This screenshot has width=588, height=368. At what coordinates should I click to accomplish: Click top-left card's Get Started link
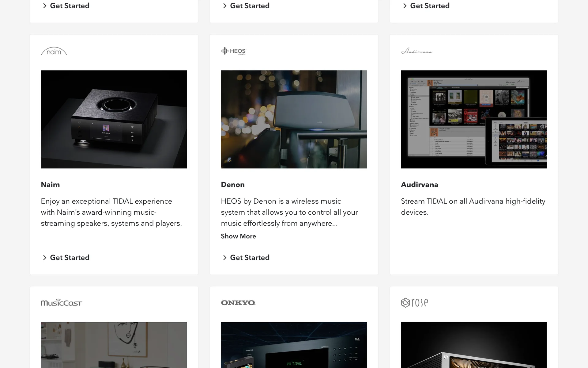pos(70,6)
